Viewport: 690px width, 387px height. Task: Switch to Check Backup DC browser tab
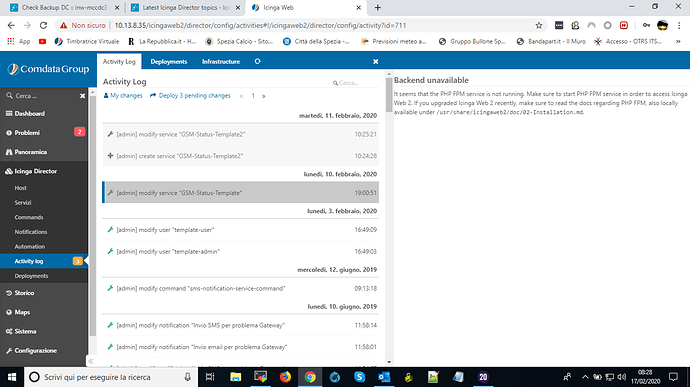click(x=64, y=7)
